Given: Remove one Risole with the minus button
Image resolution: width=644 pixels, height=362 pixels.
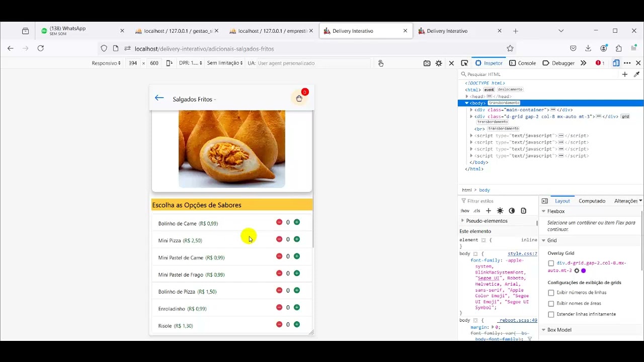Looking at the screenshot, I should point(279,325).
